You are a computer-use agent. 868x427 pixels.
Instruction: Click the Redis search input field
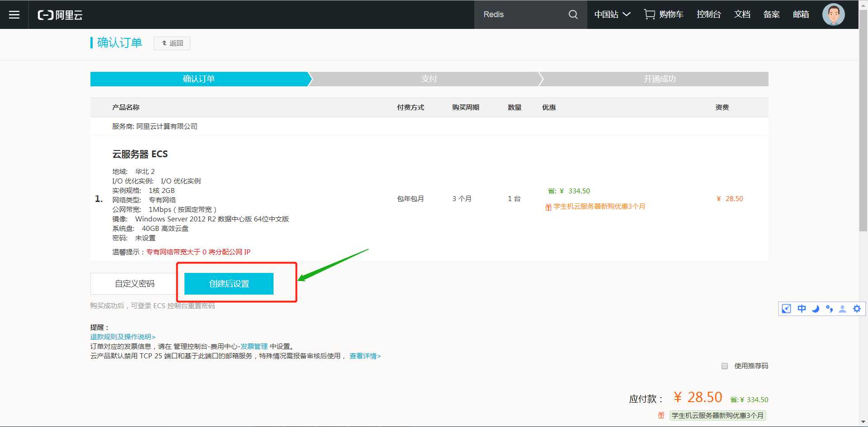pos(520,14)
